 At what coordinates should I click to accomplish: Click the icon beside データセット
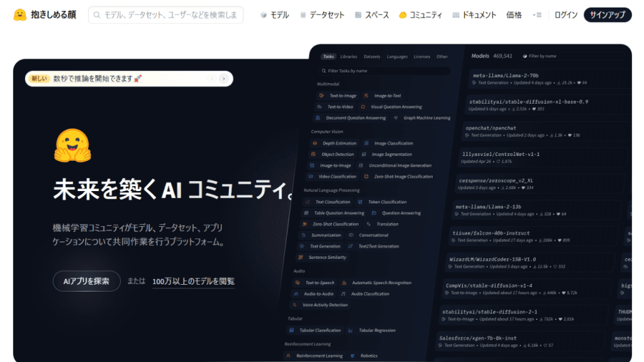[303, 15]
